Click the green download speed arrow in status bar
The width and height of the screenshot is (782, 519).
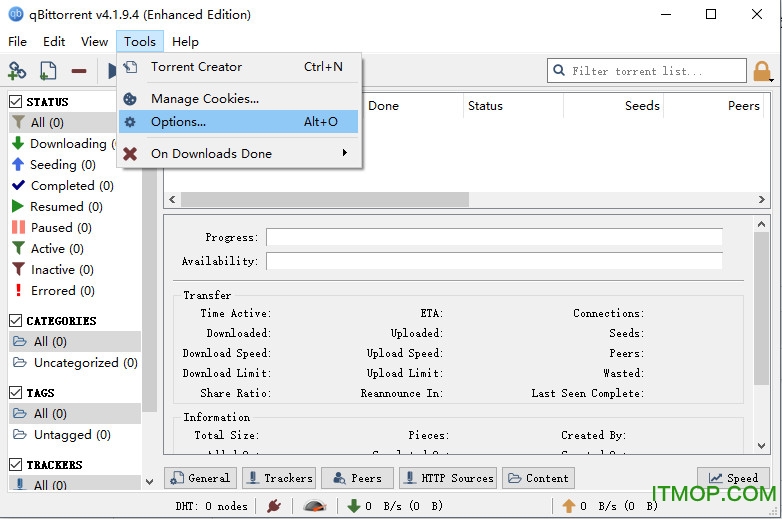[x=354, y=506]
